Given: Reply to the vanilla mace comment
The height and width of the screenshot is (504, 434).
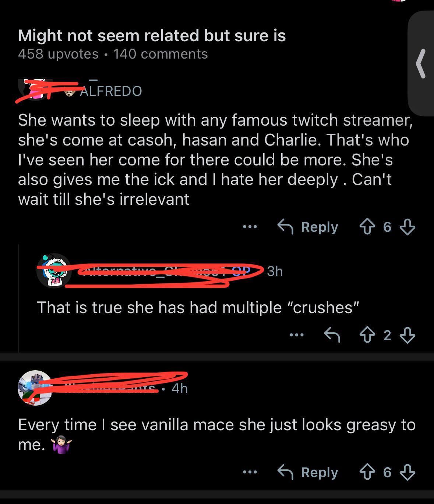Looking at the screenshot, I should coord(308,472).
